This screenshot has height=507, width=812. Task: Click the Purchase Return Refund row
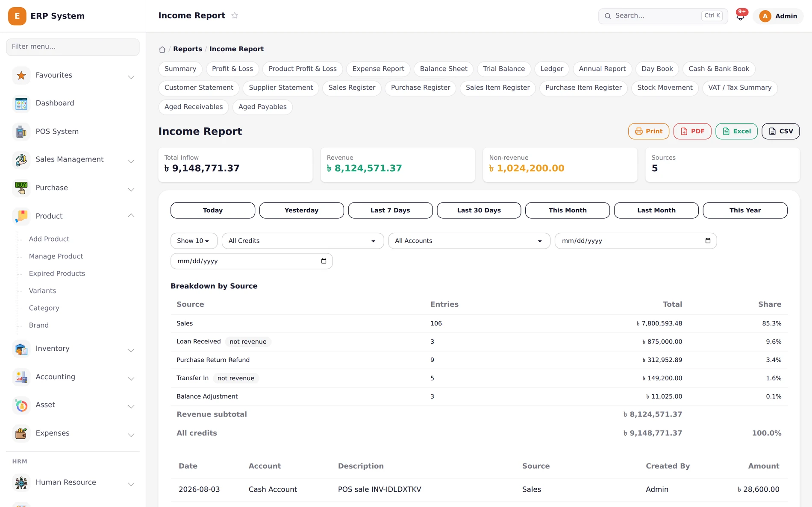[479, 360]
